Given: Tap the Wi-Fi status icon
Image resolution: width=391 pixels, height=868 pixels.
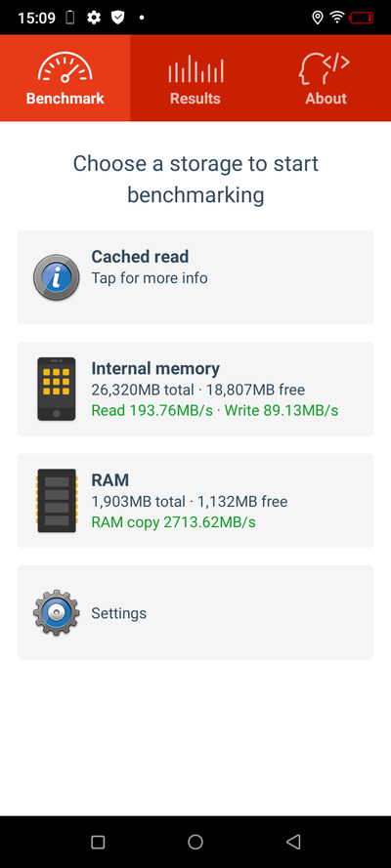Looking at the screenshot, I should click(336, 18).
